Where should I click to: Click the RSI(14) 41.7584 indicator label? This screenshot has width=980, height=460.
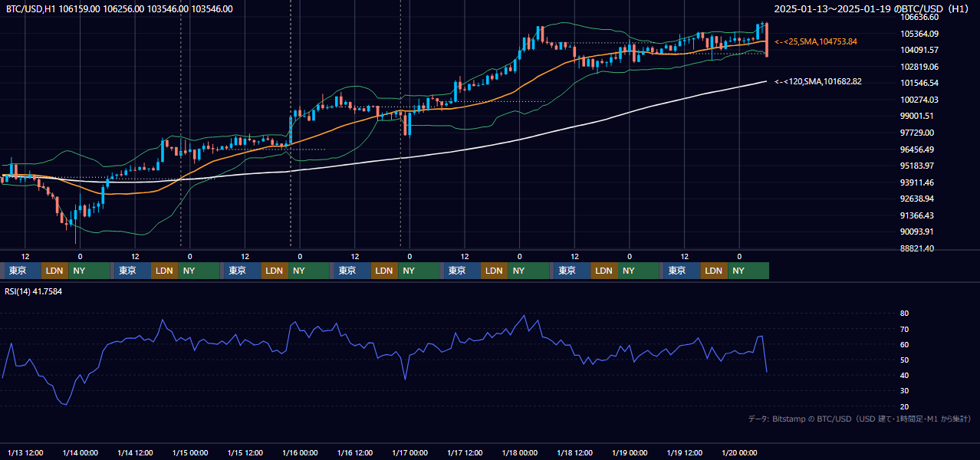click(x=34, y=291)
